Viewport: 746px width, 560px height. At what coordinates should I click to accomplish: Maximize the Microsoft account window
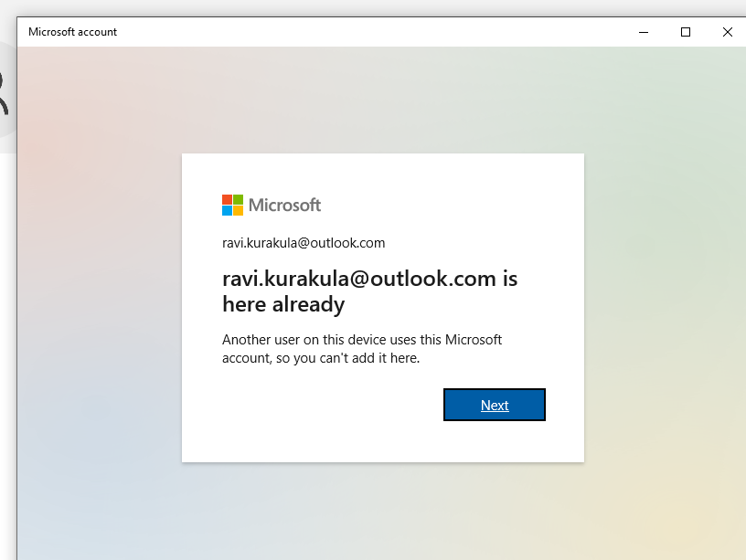pos(686,32)
